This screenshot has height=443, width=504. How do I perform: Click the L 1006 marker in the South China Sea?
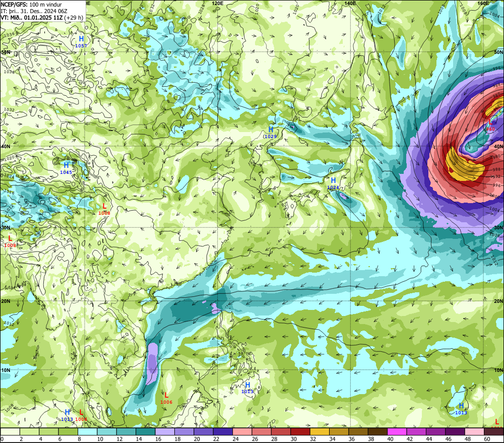166,398
